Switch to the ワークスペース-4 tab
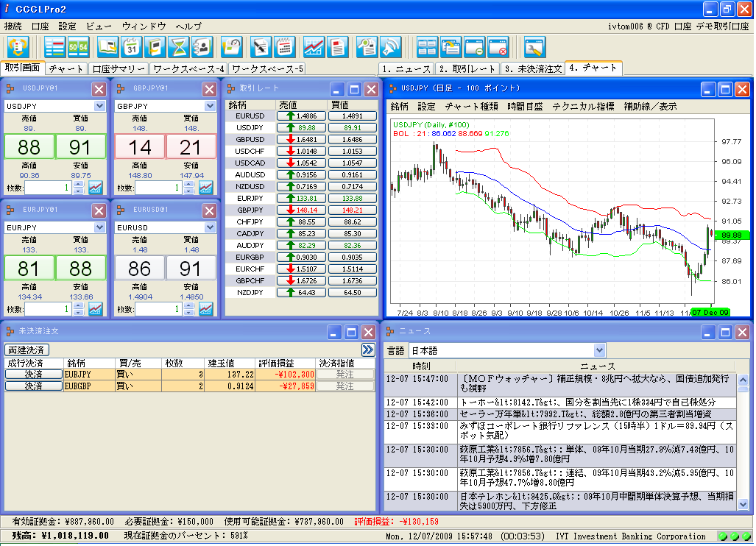 188,69
